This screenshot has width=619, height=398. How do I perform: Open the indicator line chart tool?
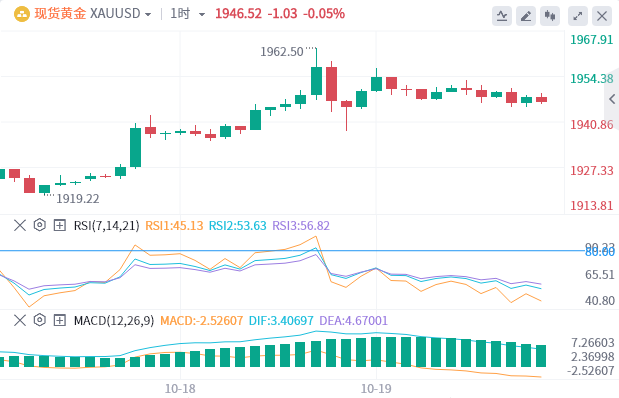[502, 16]
